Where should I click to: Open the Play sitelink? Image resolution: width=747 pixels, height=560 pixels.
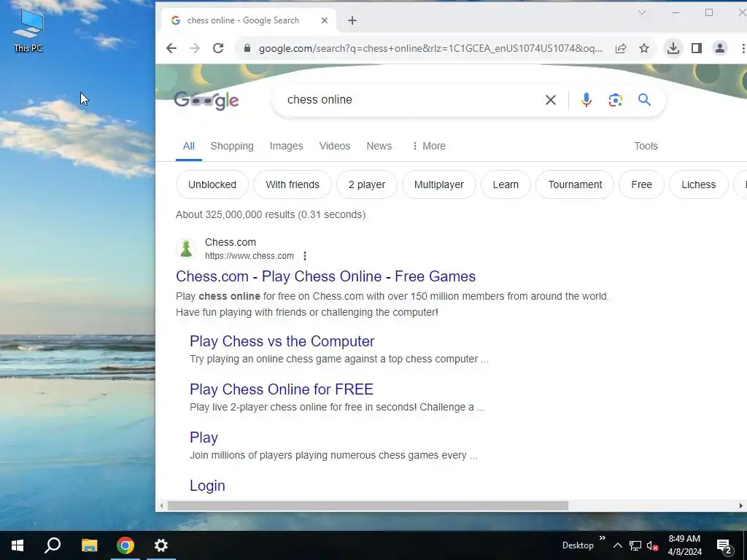click(204, 437)
